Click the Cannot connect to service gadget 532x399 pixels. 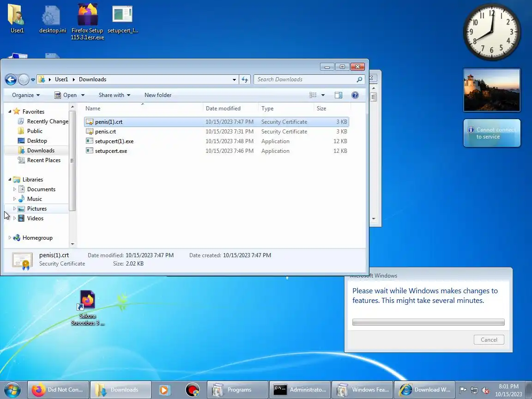(492, 133)
